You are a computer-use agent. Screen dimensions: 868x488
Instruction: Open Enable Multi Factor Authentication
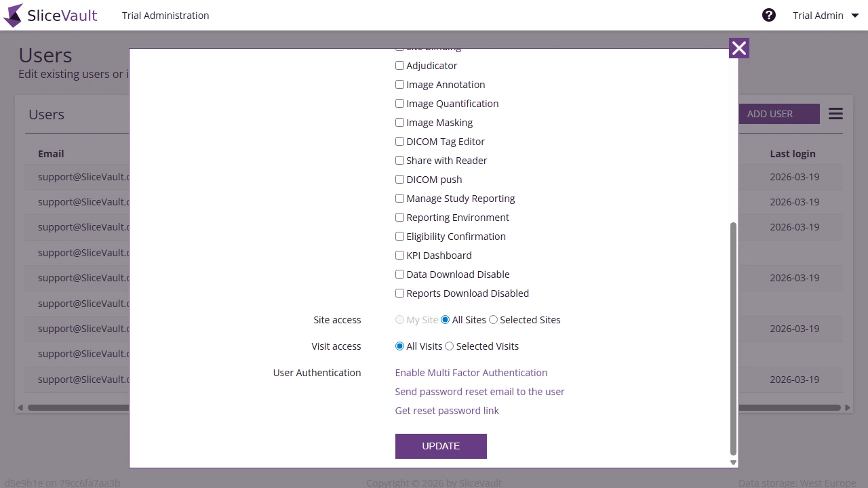tap(471, 372)
